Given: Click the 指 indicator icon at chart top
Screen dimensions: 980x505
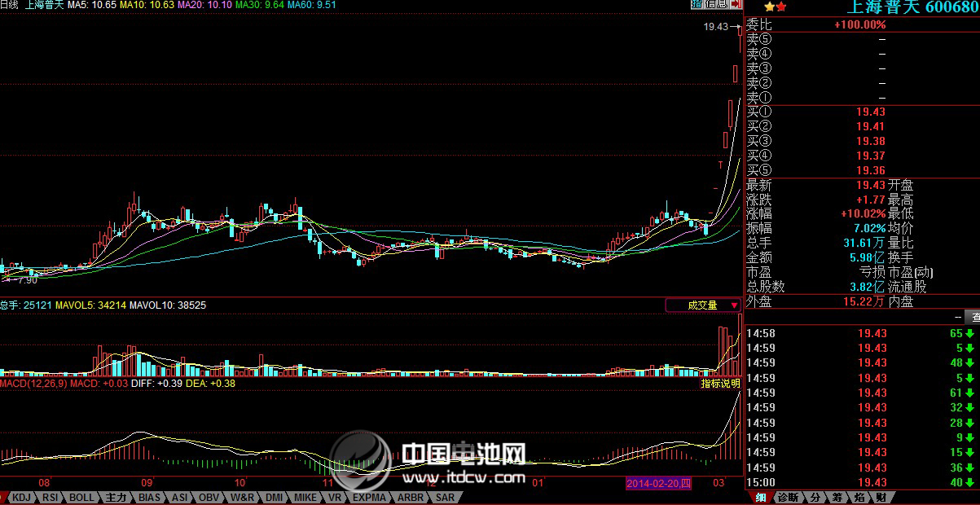Looking at the screenshot, I should (697, 5).
